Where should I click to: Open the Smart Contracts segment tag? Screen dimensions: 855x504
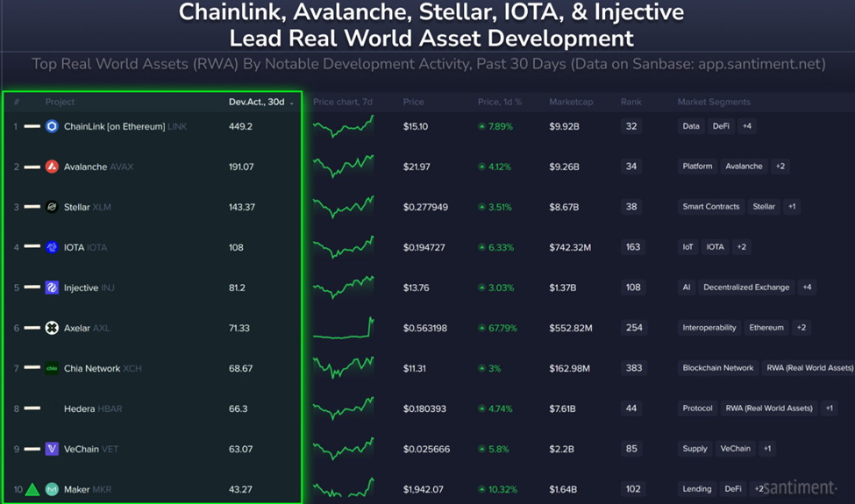[711, 207]
